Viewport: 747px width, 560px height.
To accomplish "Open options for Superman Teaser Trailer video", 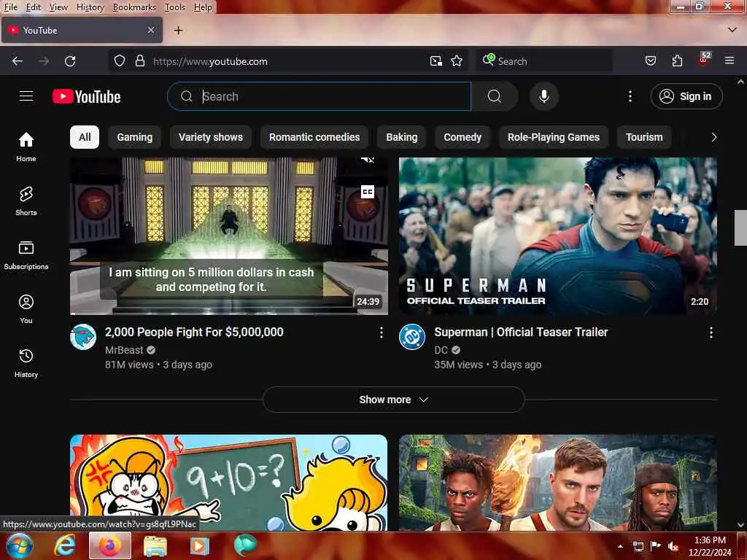I will click(711, 332).
